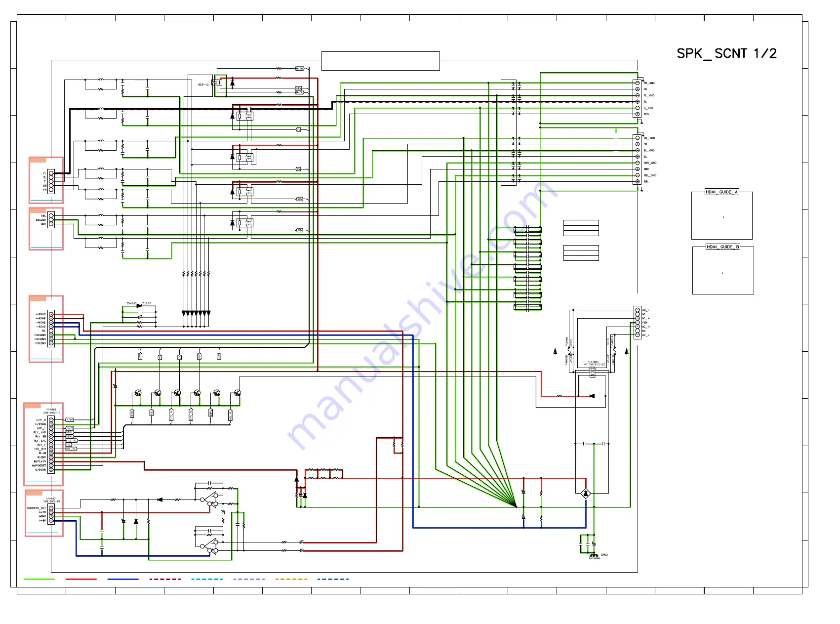The width and height of the screenshot is (840, 624).
Task: Click the SR_GND terminal minus symbol
Action: [x=638, y=138]
